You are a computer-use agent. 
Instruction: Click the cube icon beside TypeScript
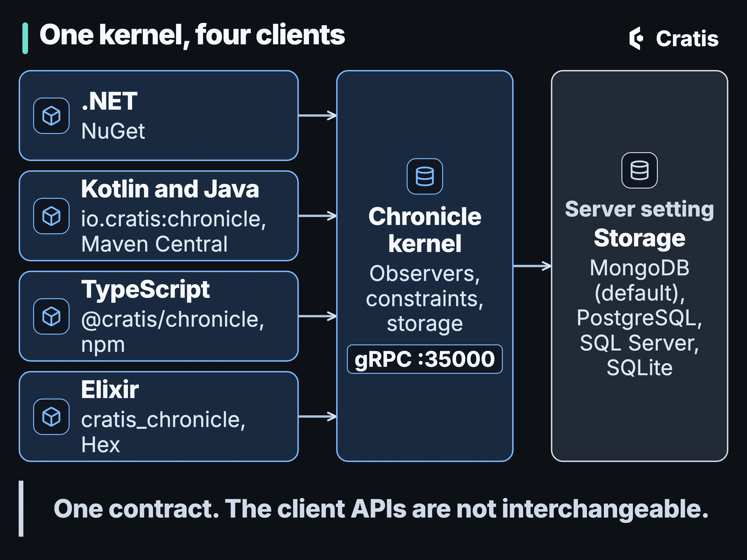tap(51, 316)
